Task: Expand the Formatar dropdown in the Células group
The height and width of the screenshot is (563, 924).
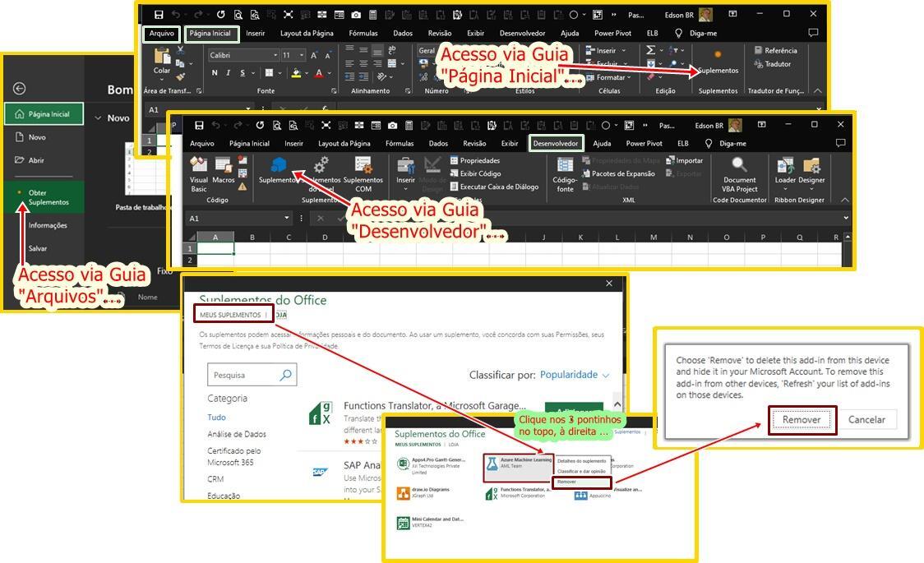Action: click(629, 77)
